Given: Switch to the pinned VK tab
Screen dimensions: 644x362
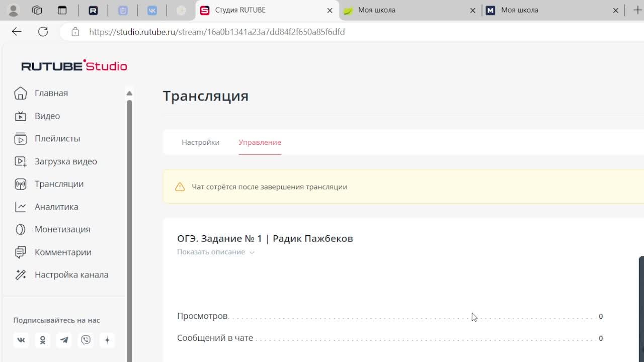Looking at the screenshot, I should [x=152, y=10].
